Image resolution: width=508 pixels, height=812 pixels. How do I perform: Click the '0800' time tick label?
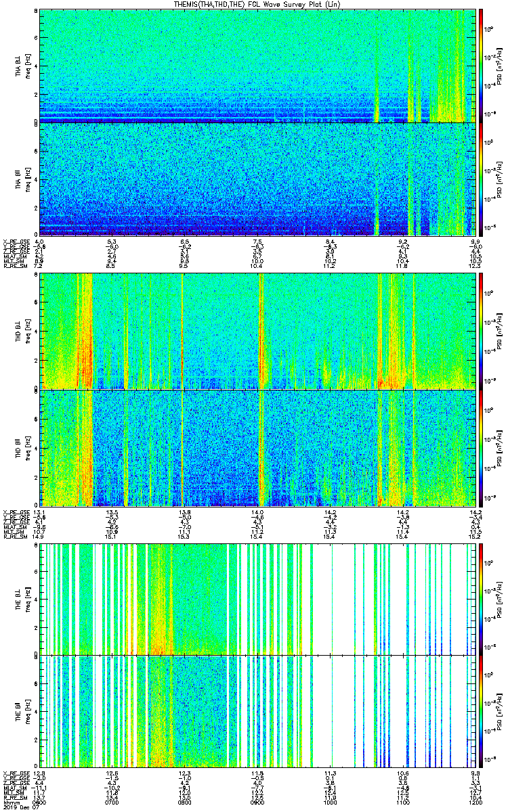click(184, 802)
